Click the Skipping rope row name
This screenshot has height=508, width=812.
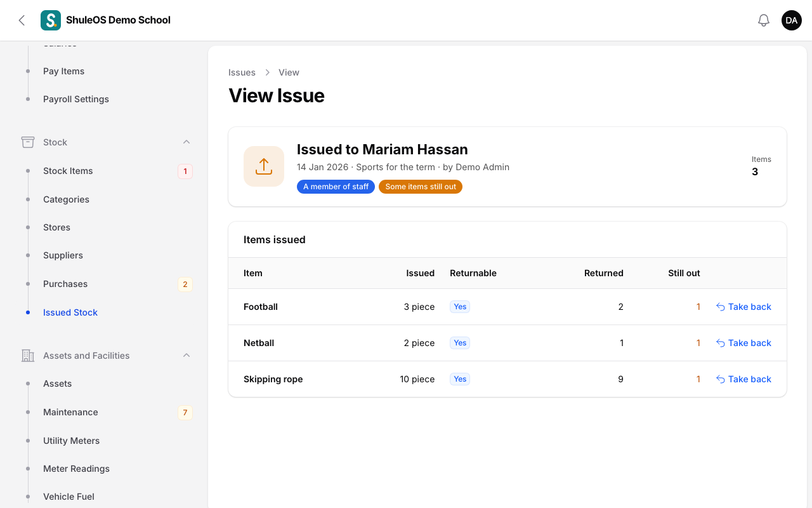[x=273, y=379]
